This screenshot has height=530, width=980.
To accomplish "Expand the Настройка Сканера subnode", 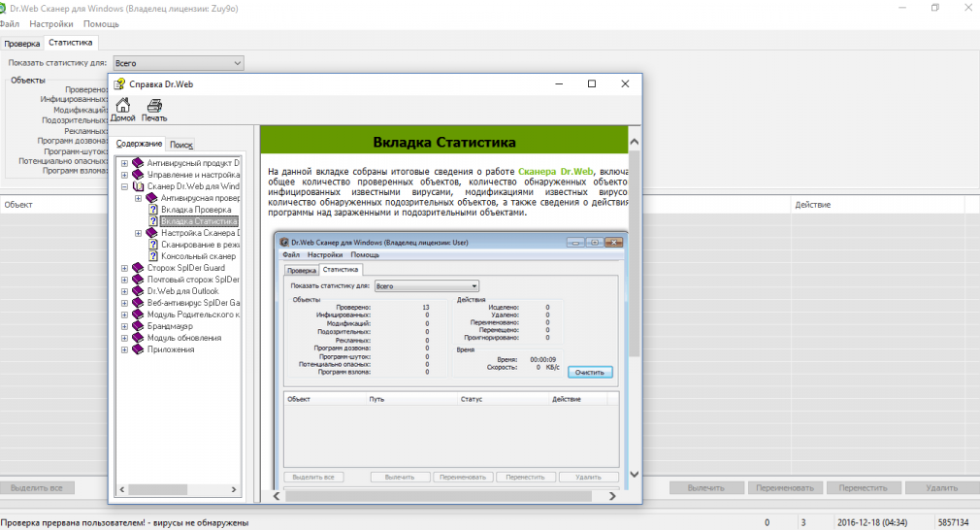I will [x=138, y=233].
